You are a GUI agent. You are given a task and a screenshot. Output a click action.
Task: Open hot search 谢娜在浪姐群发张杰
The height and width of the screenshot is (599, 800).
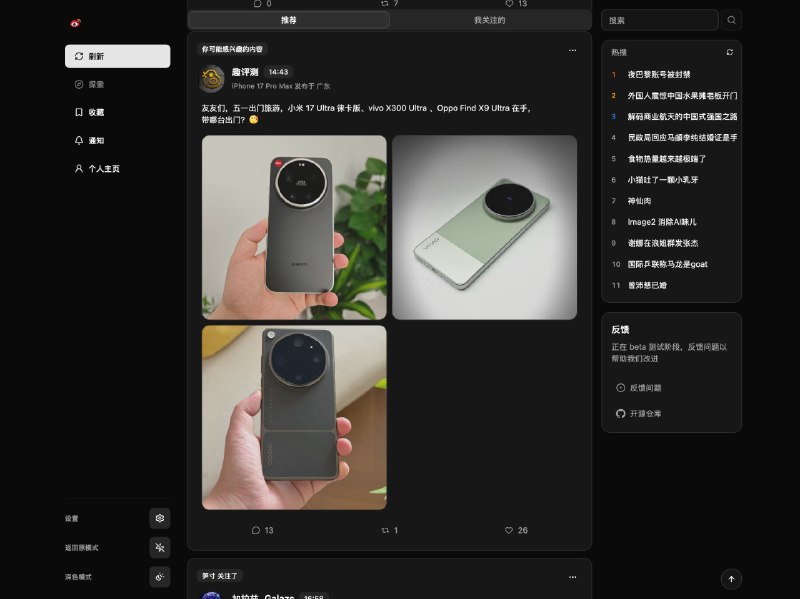tap(663, 243)
